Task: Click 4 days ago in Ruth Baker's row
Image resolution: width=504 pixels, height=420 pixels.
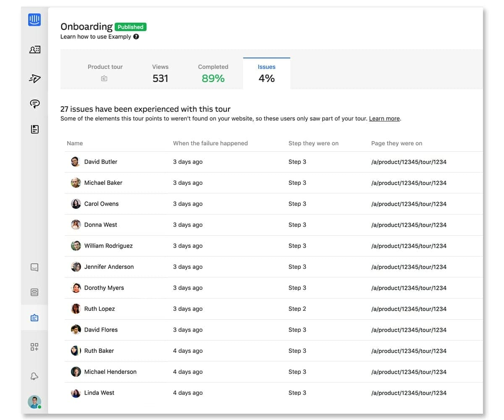Action: (x=188, y=351)
